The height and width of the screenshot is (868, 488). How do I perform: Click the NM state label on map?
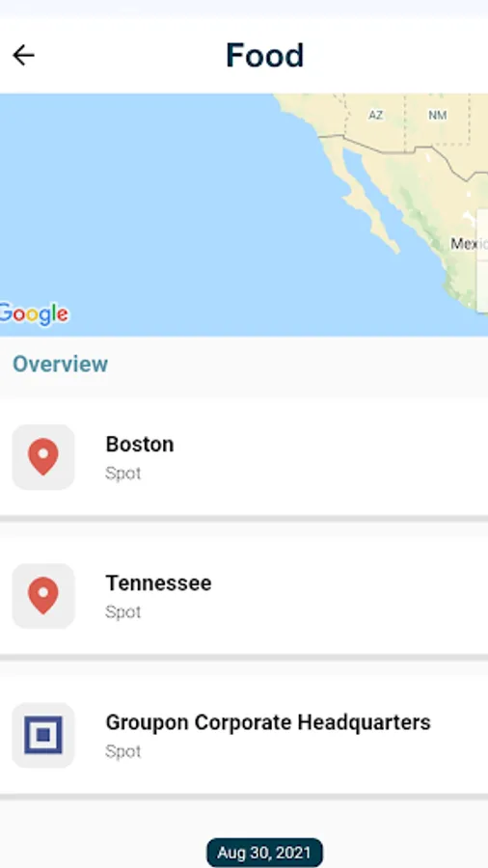coord(437,115)
